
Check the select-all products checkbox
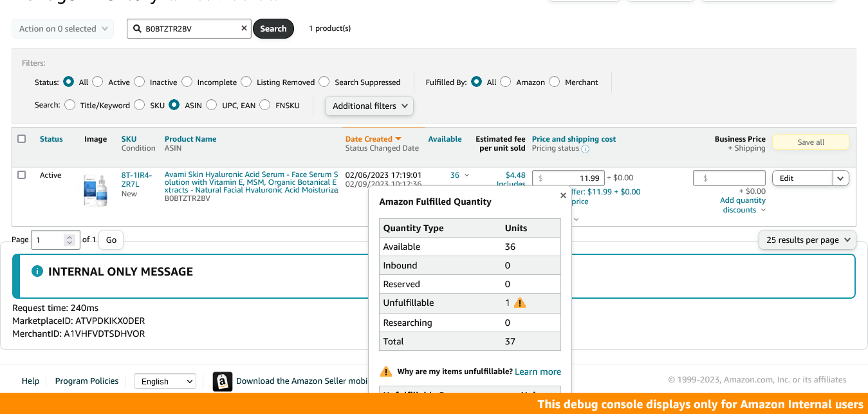[x=22, y=139]
